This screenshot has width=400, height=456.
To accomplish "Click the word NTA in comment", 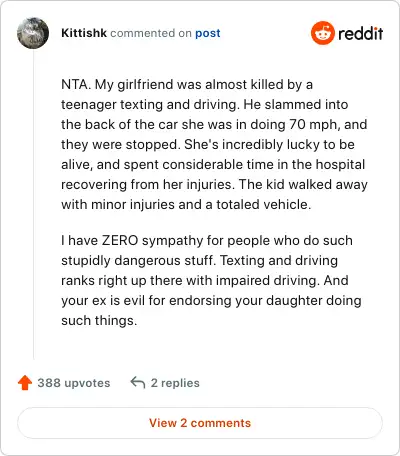I will pos(74,84).
